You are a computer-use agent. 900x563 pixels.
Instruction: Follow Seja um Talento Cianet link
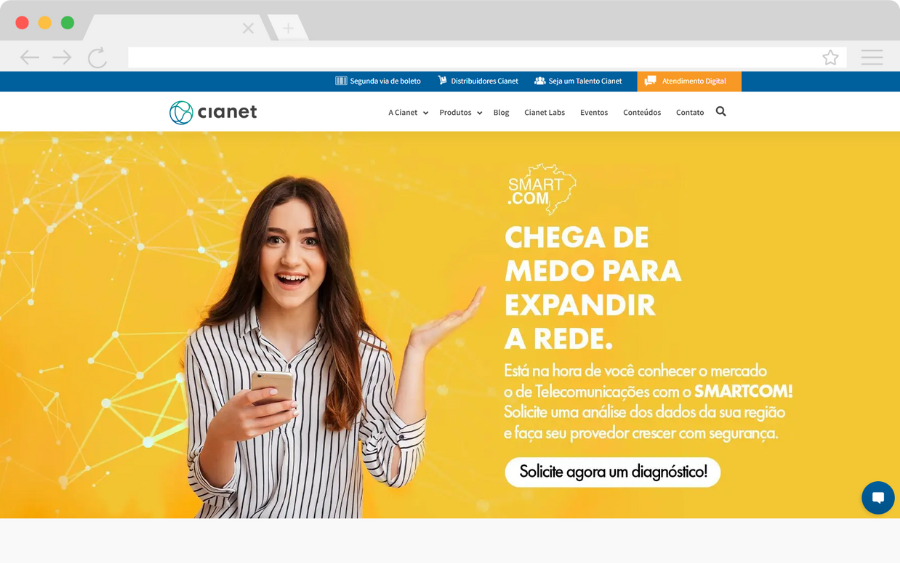[x=578, y=81]
